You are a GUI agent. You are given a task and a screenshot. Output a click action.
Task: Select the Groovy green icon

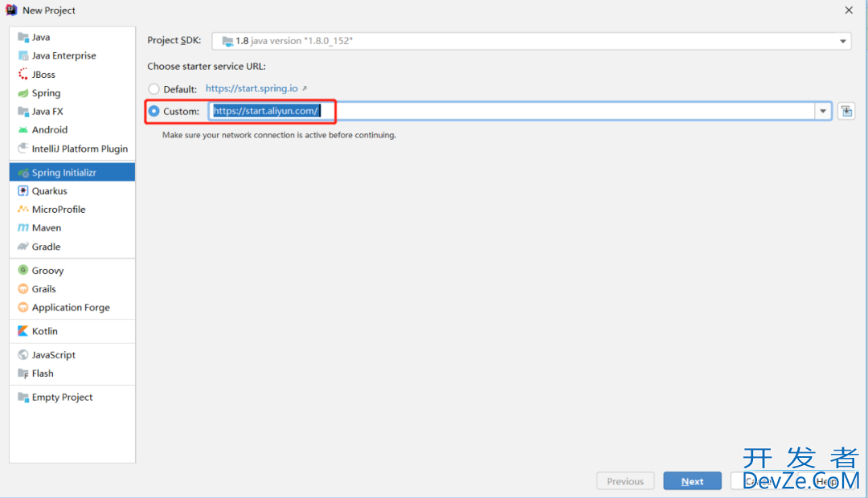(x=23, y=270)
